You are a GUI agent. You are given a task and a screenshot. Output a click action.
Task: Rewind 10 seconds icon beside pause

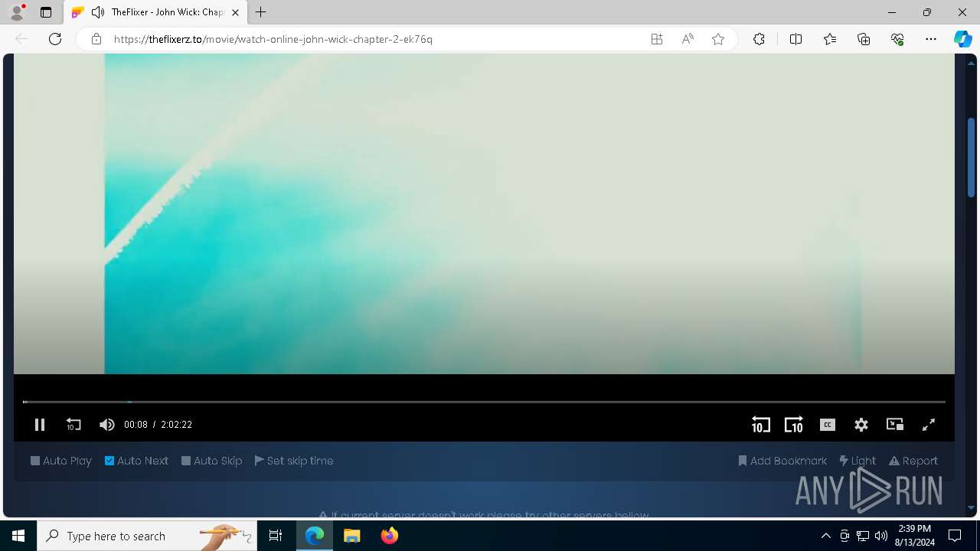73,425
